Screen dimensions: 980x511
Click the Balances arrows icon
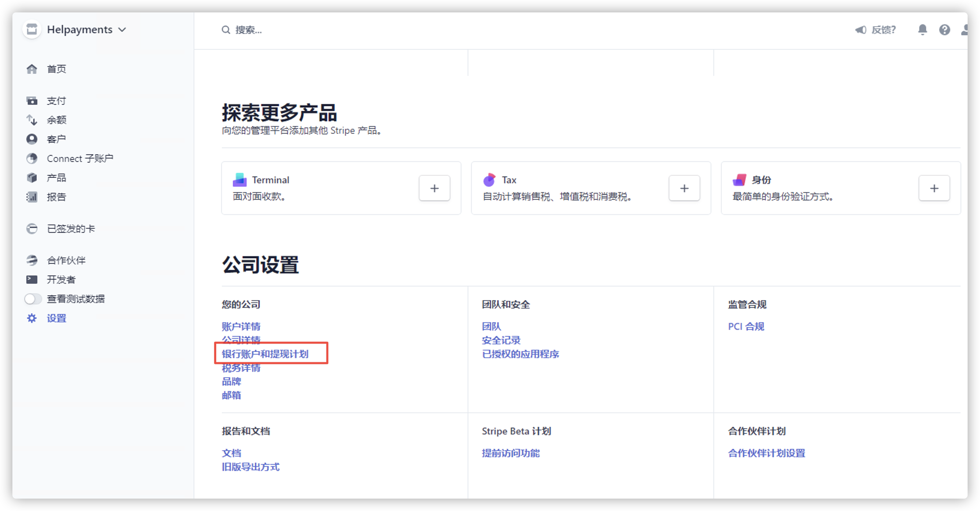[32, 120]
